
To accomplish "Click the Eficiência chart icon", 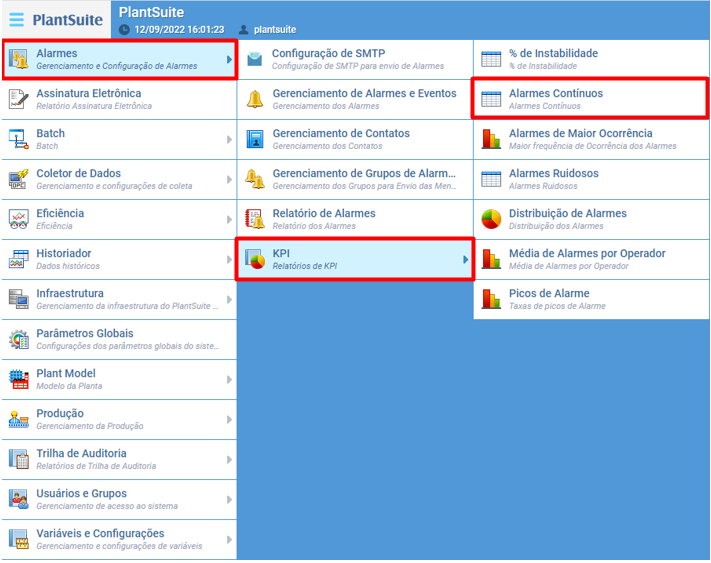I will coord(19,219).
